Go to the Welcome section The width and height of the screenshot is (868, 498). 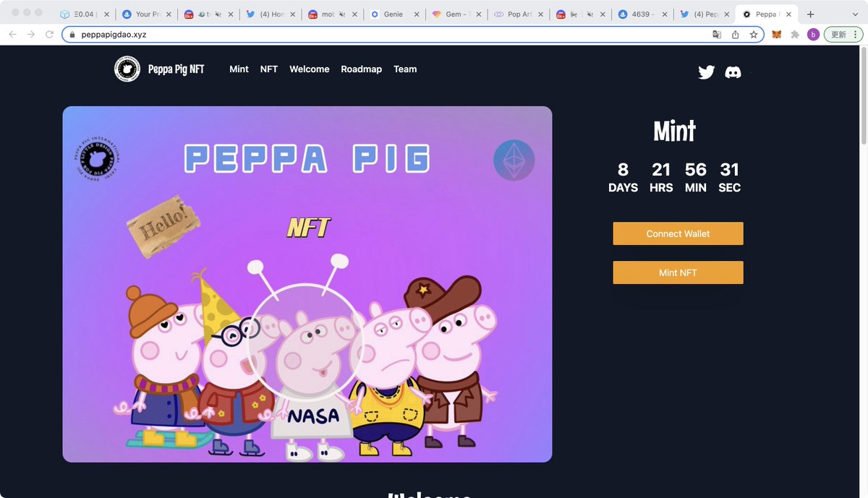pos(310,69)
